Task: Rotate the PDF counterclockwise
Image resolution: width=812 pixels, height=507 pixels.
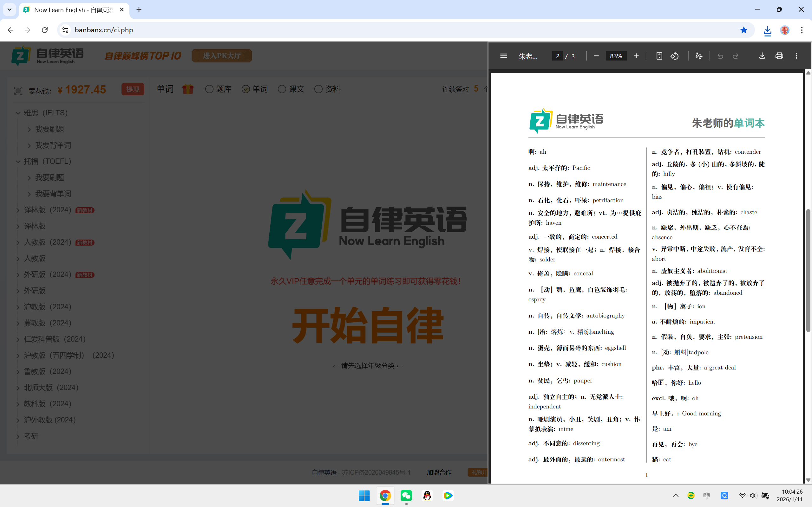Action: click(x=674, y=56)
